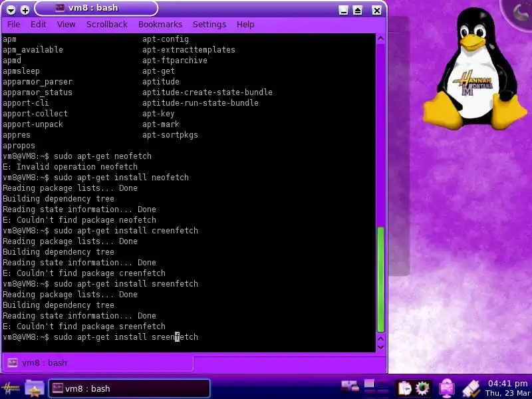Click 'apmsleep' in listing

click(21, 71)
